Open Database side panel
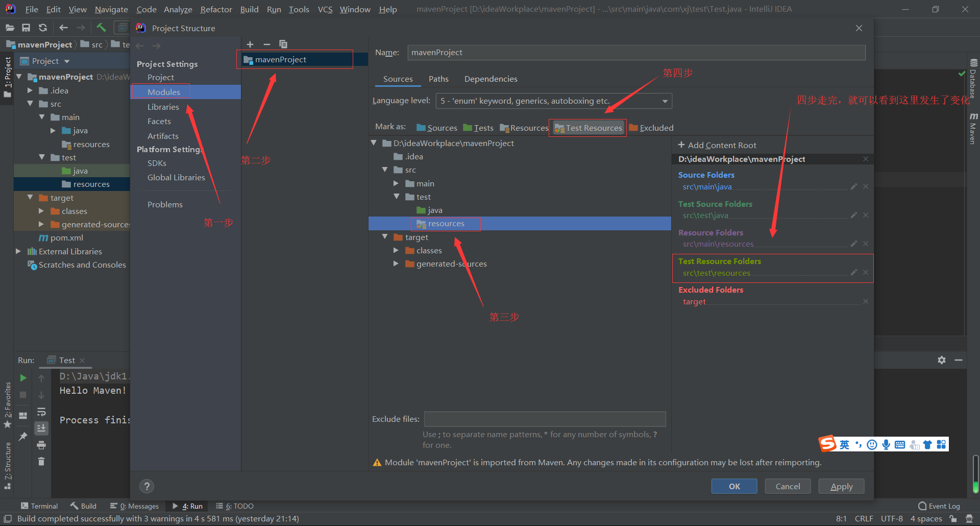The width and height of the screenshot is (980, 526). [x=973, y=79]
